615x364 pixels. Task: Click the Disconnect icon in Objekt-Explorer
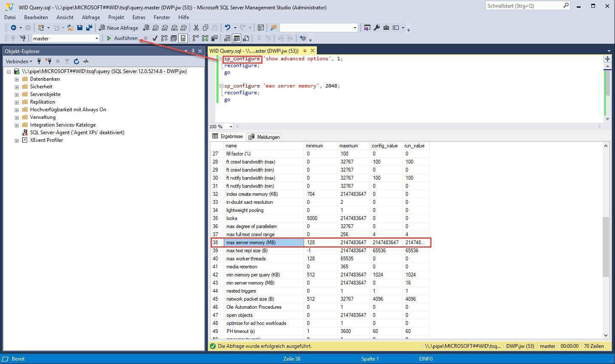[49, 61]
